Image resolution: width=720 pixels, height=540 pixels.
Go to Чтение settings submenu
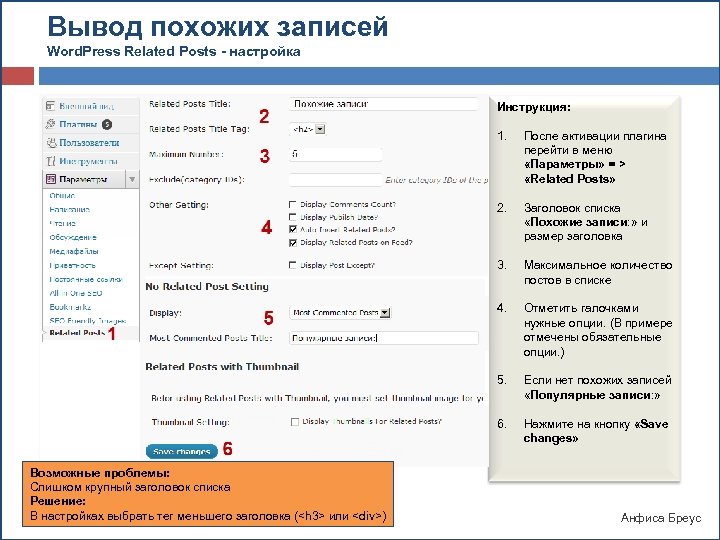tap(62, 224)
